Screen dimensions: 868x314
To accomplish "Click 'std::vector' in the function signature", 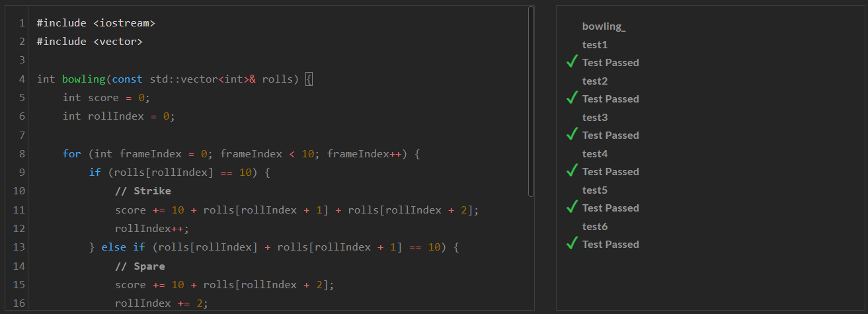I will tap(184, 79).
